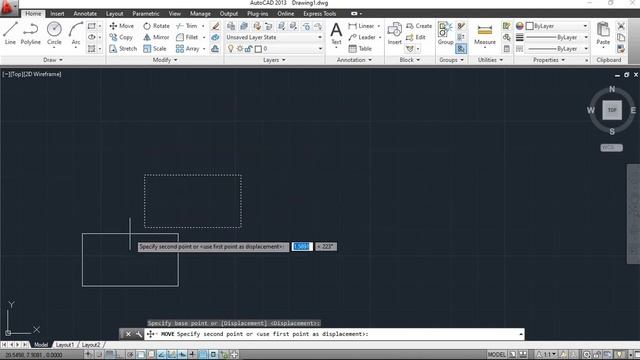Image resolution: width=640 pixels, height=360 pixels.
Task: Activate the Stretch command
Action: tap(123, 49)
